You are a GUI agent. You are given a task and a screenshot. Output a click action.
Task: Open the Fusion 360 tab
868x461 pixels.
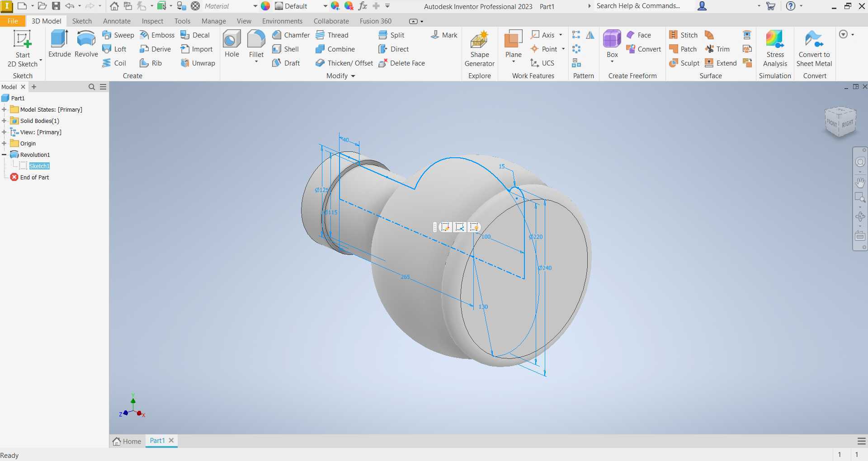click(375, 21)
